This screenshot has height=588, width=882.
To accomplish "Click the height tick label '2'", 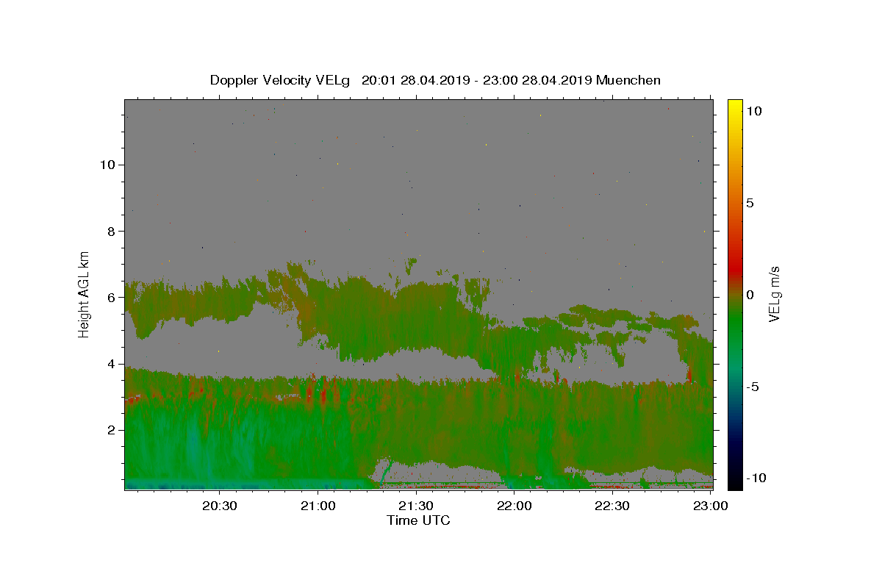I will coord(112,430).
